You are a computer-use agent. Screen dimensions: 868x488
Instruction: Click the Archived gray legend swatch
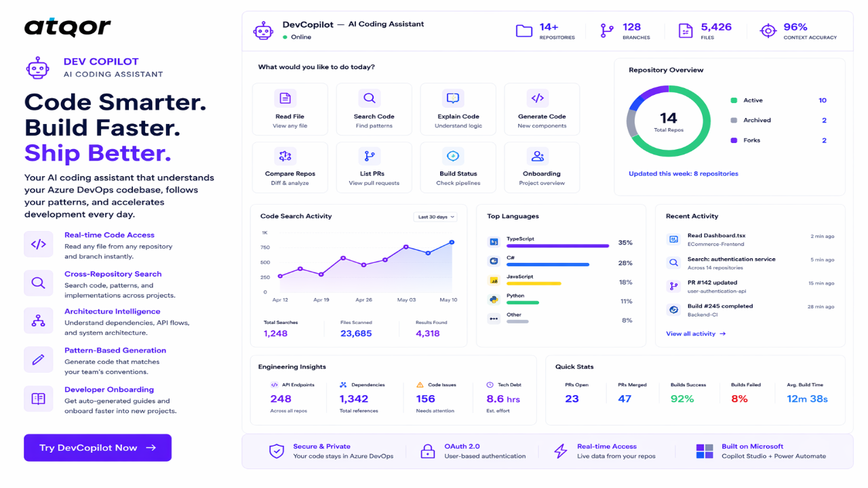click(x=734, y=120)
